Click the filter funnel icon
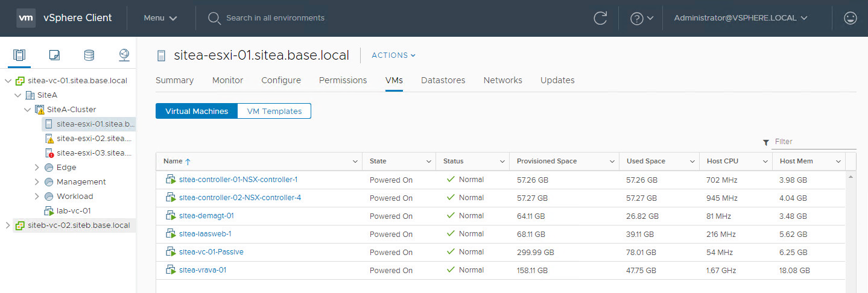The width and height of the screenshot is (868, 293). click(x=765, y=142)
